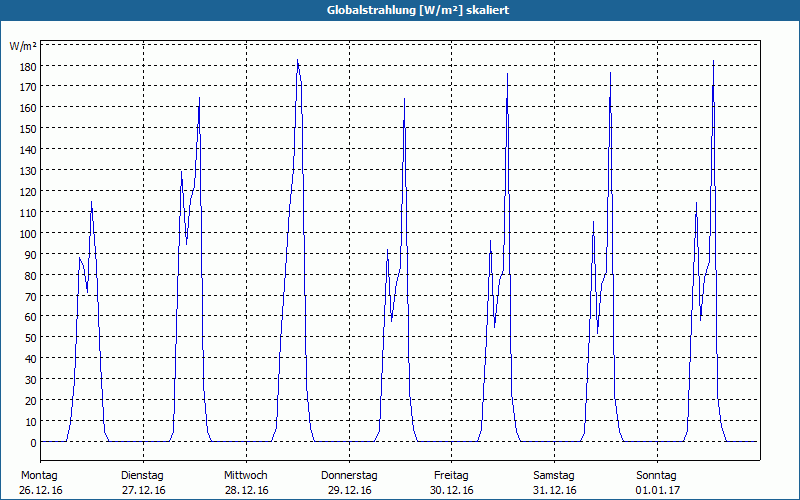Click the 100 axis value
This screenshot has height=500, width=800.
[x=28, y=234]
